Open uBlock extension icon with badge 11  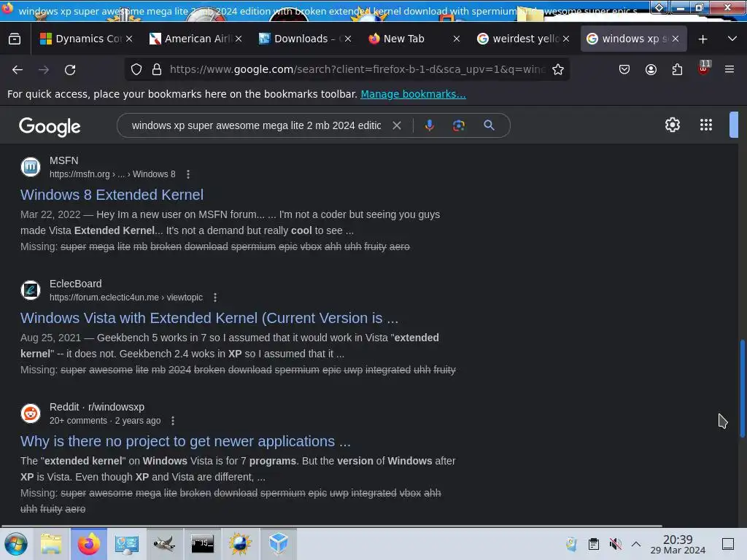704,68
